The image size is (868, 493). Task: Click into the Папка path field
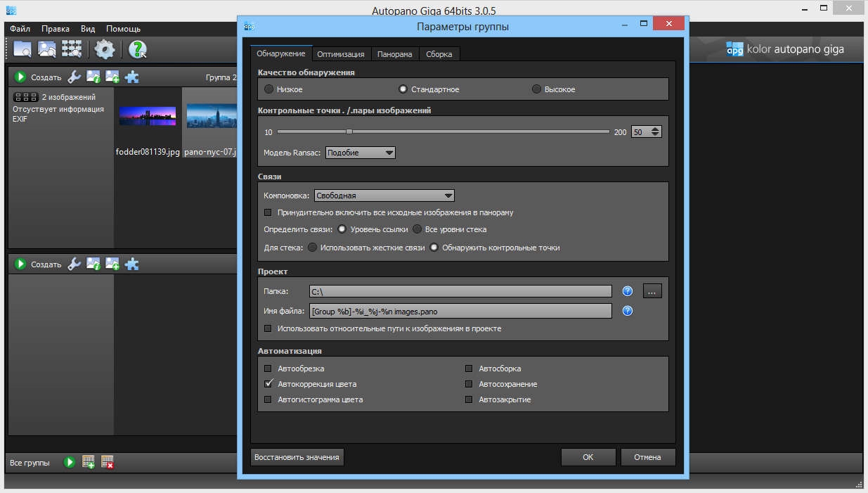point(460,291)
